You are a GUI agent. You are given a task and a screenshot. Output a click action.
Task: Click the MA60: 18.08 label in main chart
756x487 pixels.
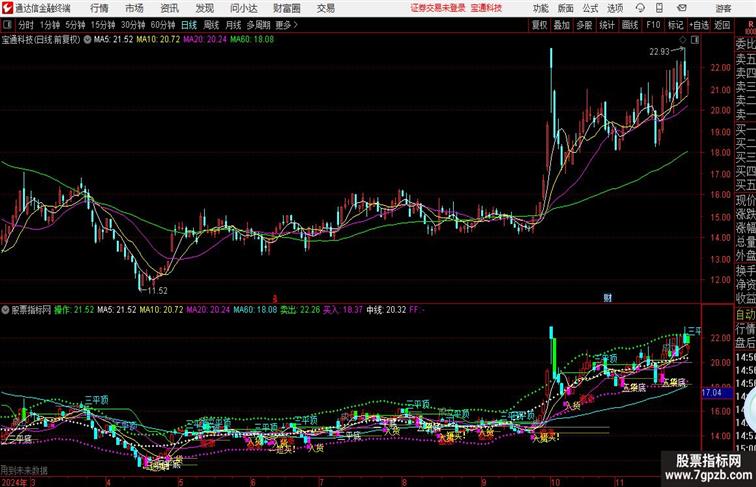252,40
